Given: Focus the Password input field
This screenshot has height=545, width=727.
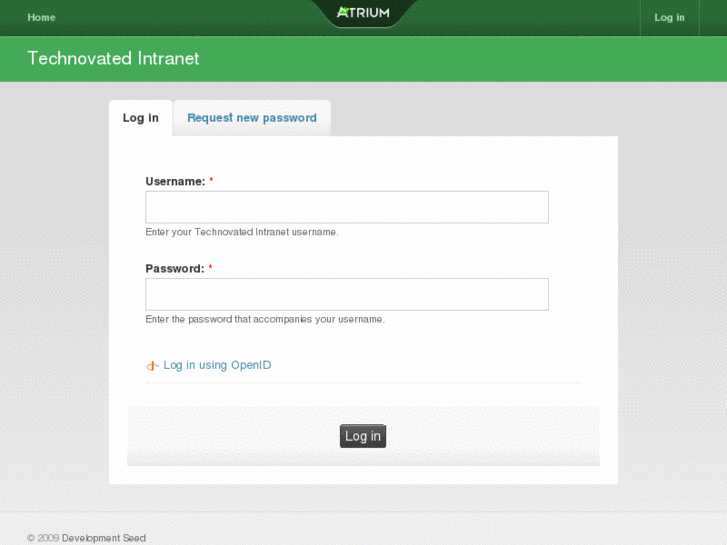Looking at the screenshot, I should pyautogui.click(x=347, y=294).
